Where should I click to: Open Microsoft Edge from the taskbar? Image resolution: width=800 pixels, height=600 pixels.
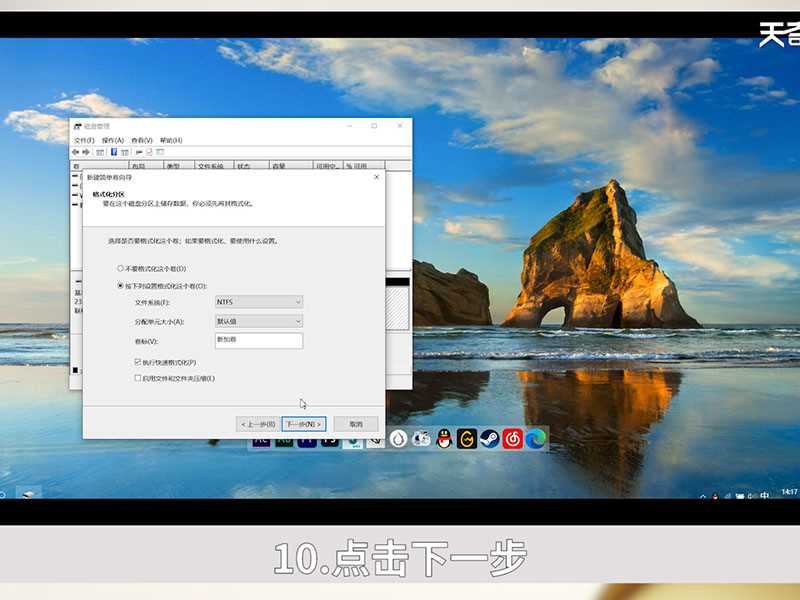pyautogui.click(x=537, y=438)
